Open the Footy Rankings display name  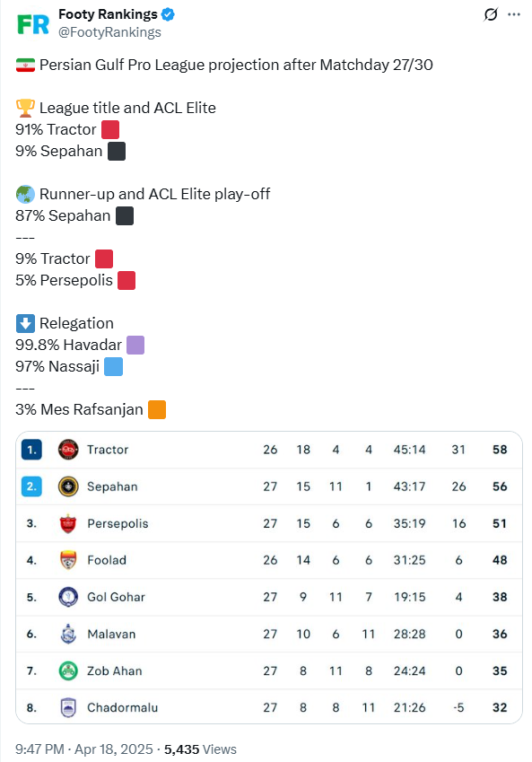tap(108, 14)
